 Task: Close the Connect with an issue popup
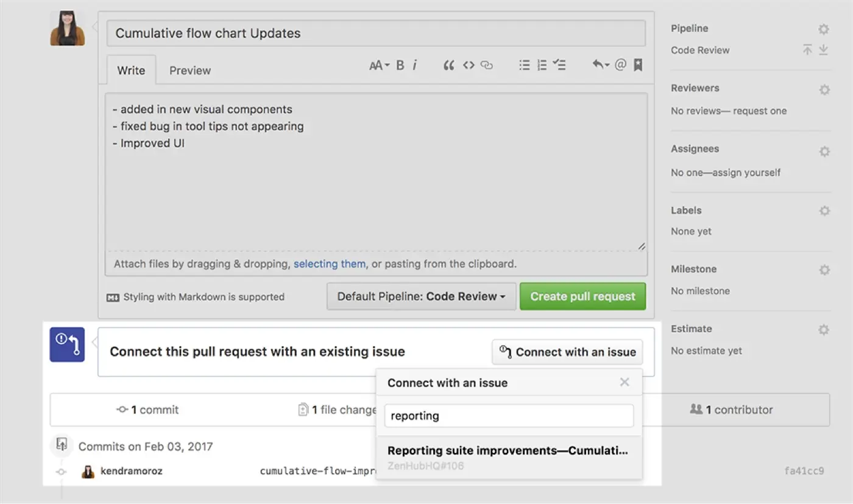click(x=625, y=382)
